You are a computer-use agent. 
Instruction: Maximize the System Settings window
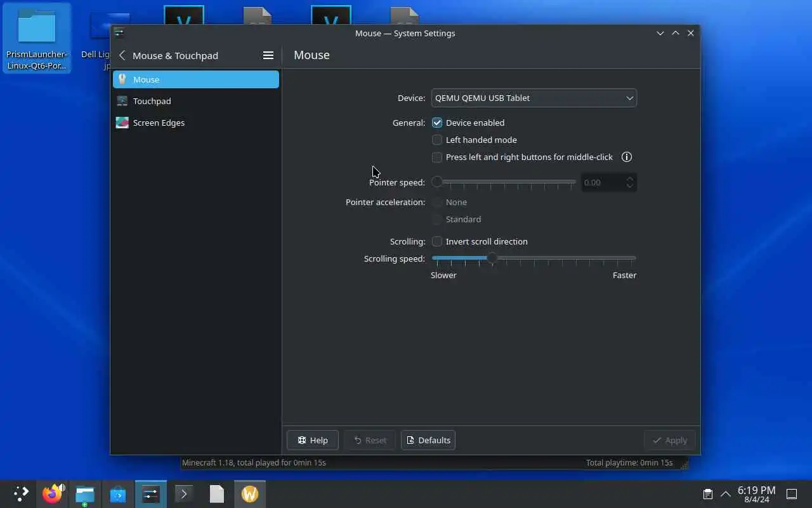coord(676,33)
